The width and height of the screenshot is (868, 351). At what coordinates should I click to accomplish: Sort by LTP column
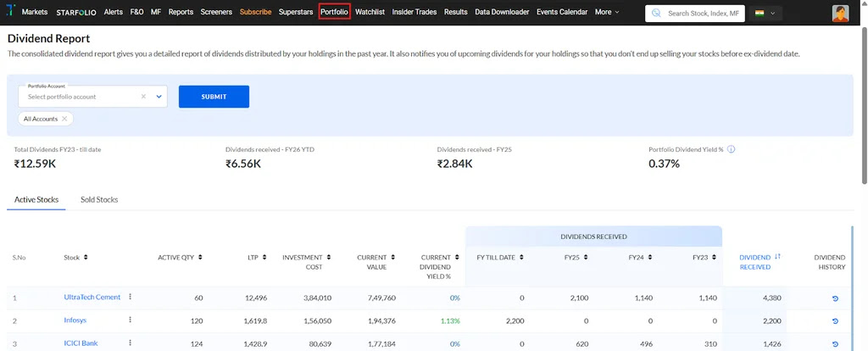pyautogui.click(x=264, y=258)
